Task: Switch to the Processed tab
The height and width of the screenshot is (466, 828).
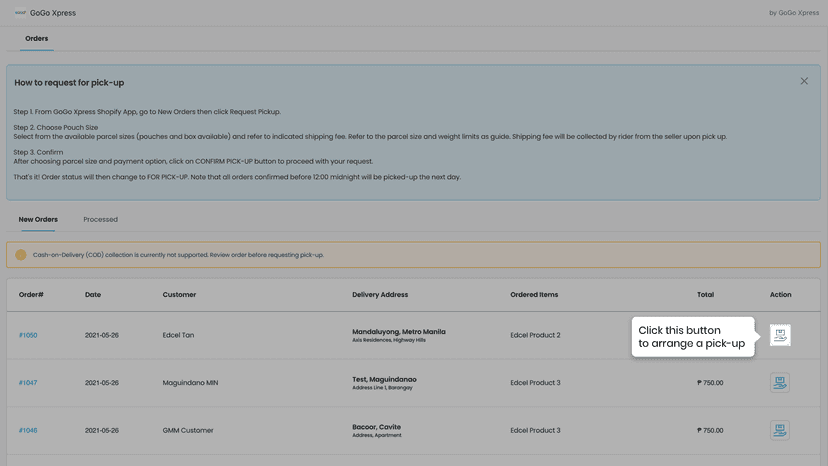Action: pos(100,219)
